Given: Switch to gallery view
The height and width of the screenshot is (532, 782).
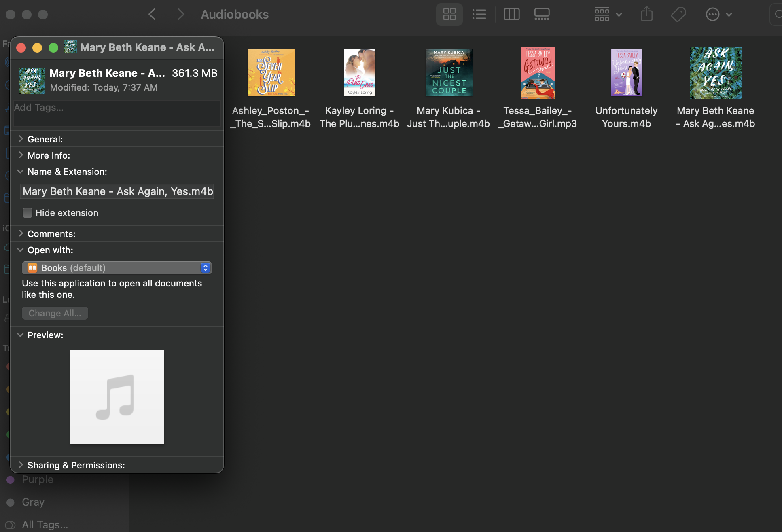Looking at the screenshot, I should tap(542, 14).
